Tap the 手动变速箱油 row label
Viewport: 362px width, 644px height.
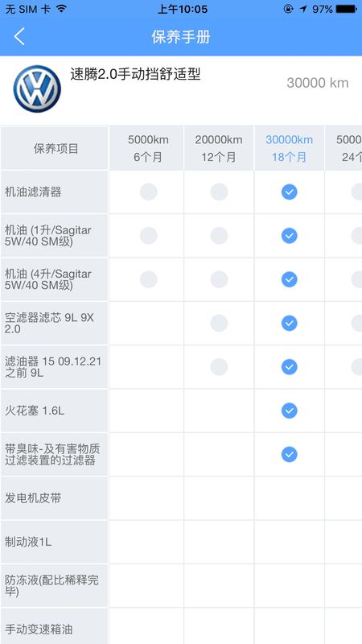coord(39,630)
